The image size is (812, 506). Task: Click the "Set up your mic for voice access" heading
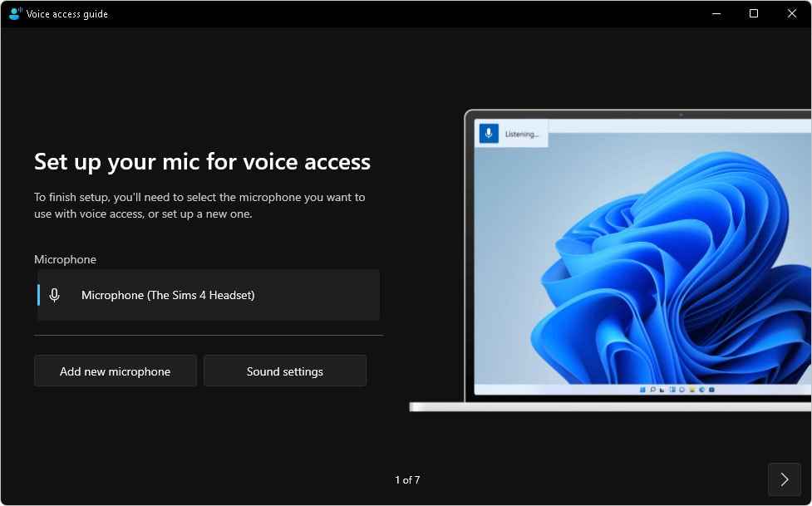[x=203, y=162]
